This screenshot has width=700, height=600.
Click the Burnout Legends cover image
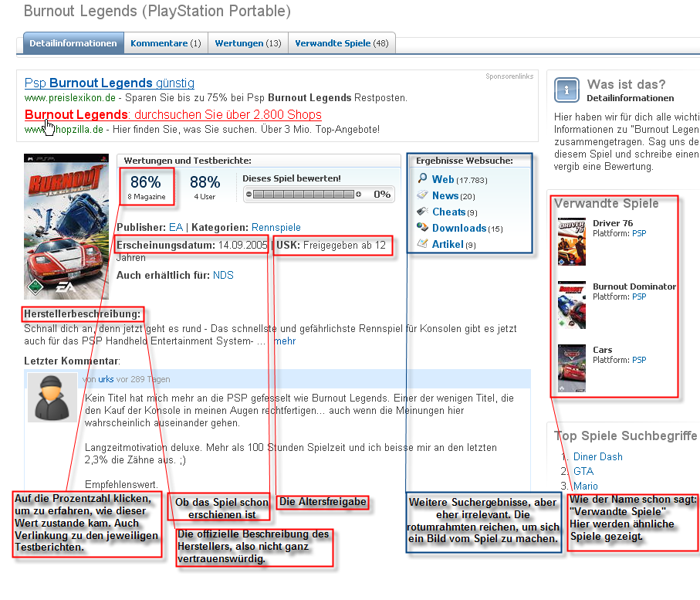tap(66, 226)
